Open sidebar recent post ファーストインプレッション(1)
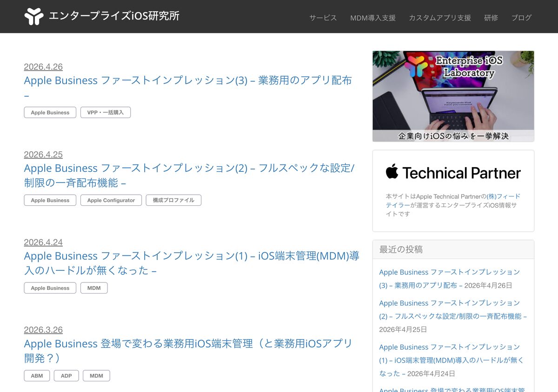Screen dimensions: 558x392 point(452,360)
